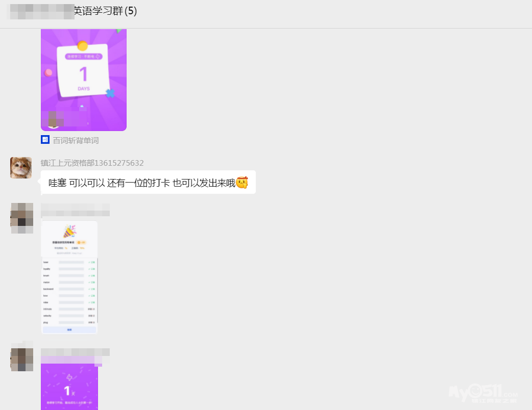Click the cat avatar of 镇江上元资格部

tap(21, 168)
